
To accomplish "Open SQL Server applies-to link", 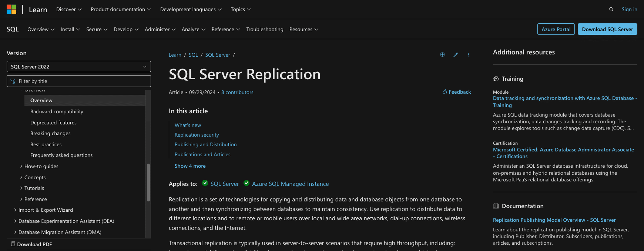I will [225, 184].
